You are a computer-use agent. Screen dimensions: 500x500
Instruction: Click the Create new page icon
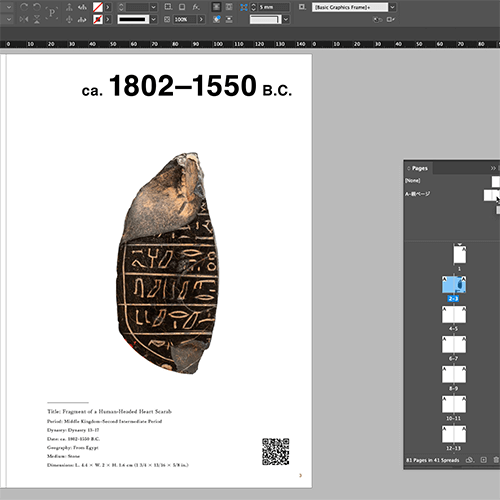click(x=483, y=460)
